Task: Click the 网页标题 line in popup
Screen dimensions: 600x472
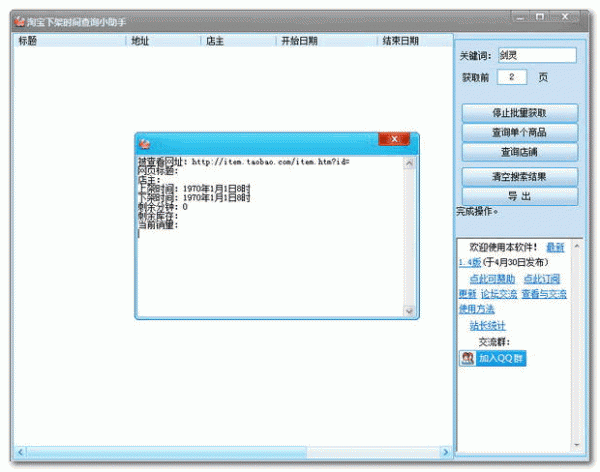Action: [x=158, y=171]
